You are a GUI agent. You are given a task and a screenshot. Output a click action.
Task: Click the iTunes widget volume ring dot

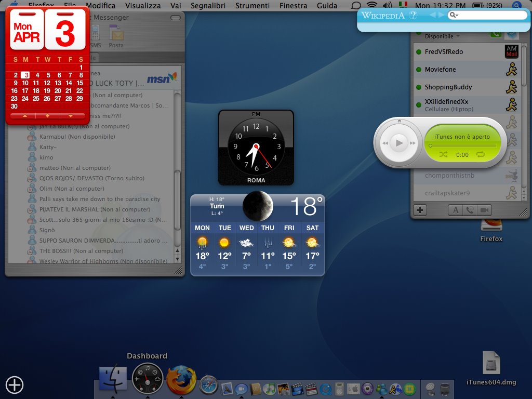pos(400,121)
